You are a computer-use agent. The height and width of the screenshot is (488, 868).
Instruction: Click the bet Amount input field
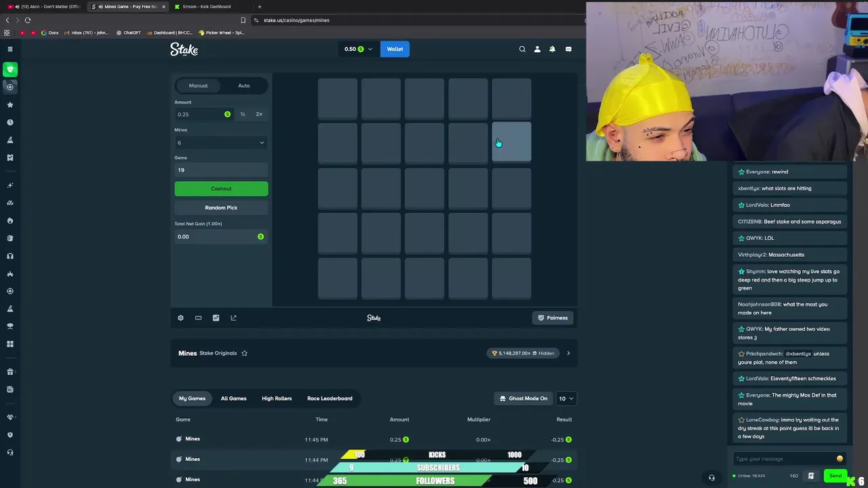(x=203, y=114)
